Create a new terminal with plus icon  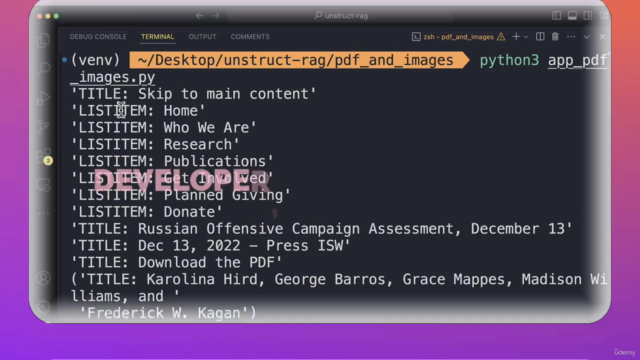click(516, 37)
